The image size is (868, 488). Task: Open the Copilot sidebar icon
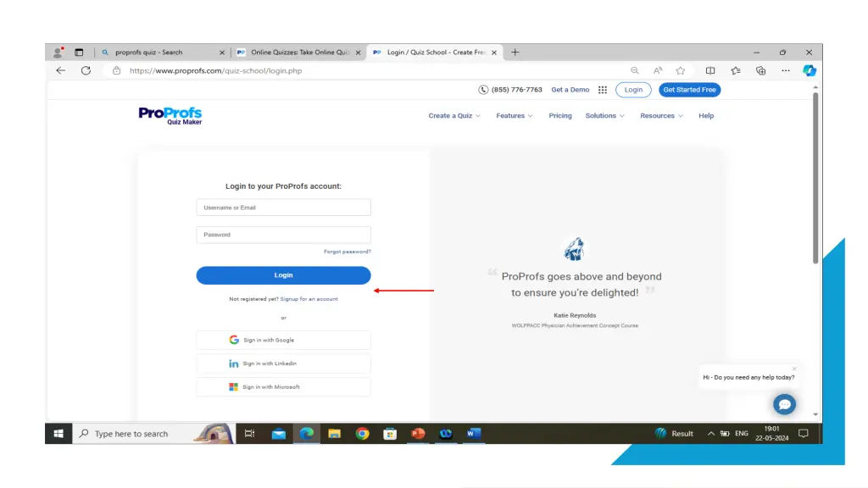tap(810, 70)
